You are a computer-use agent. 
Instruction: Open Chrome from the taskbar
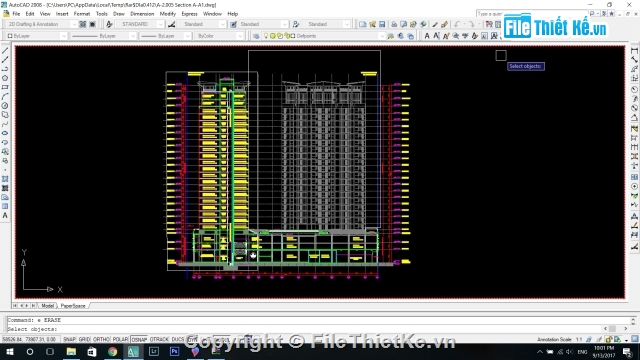pyautogui.click(x=112, y=351)
